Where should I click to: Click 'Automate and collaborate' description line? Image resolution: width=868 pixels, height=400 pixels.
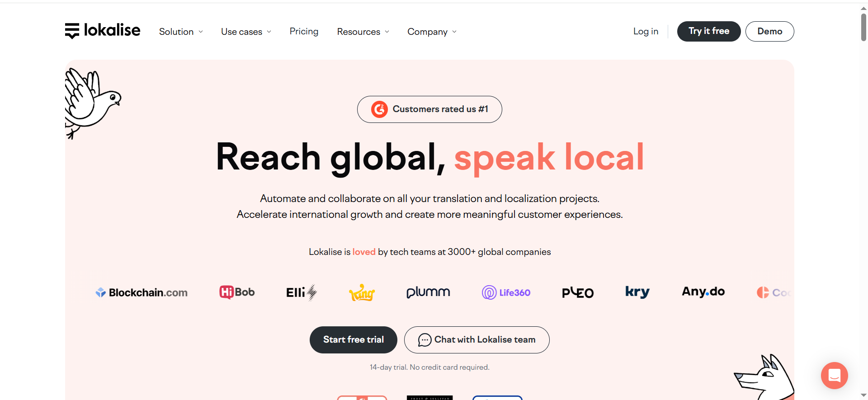pos(430,198)
